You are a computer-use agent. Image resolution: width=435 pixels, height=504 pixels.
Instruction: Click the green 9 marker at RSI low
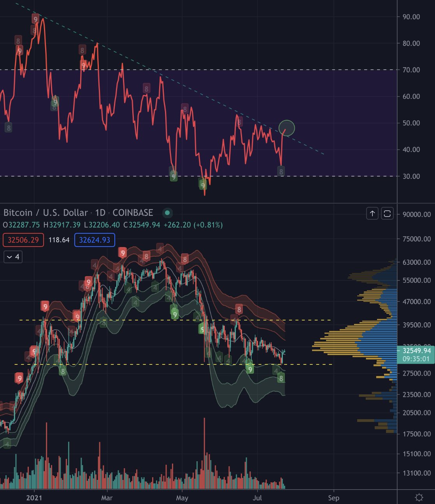203,185
